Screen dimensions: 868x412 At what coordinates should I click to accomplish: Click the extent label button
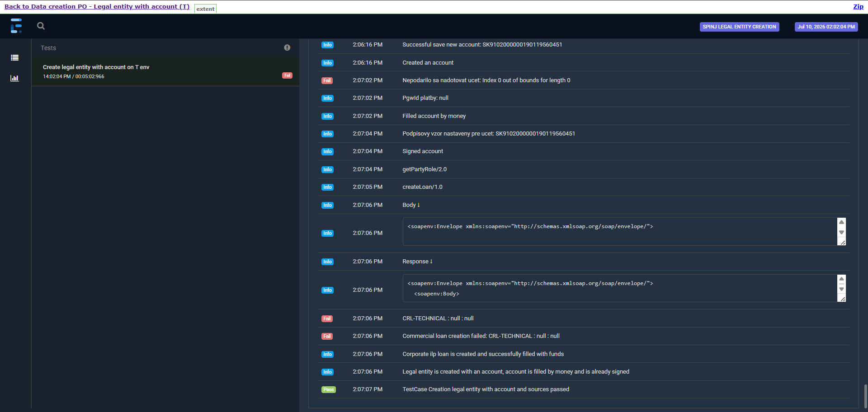pos(205,9)
